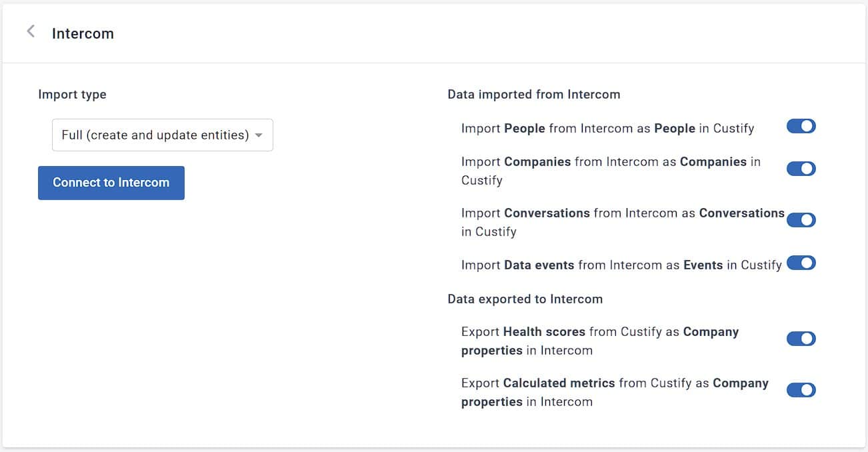Disable importing People from Intercom
This screenshot has width=868, height=452.
click(x=801, y=126)
